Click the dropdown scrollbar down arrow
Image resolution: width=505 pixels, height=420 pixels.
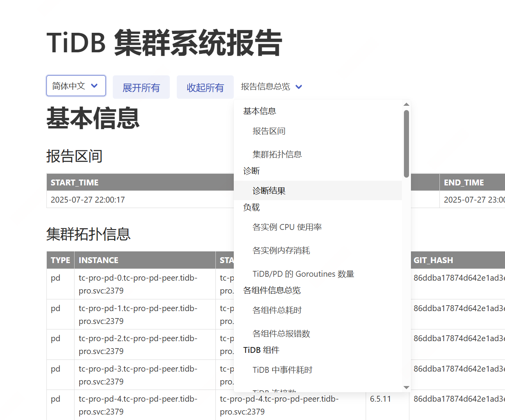coord(406,388)
